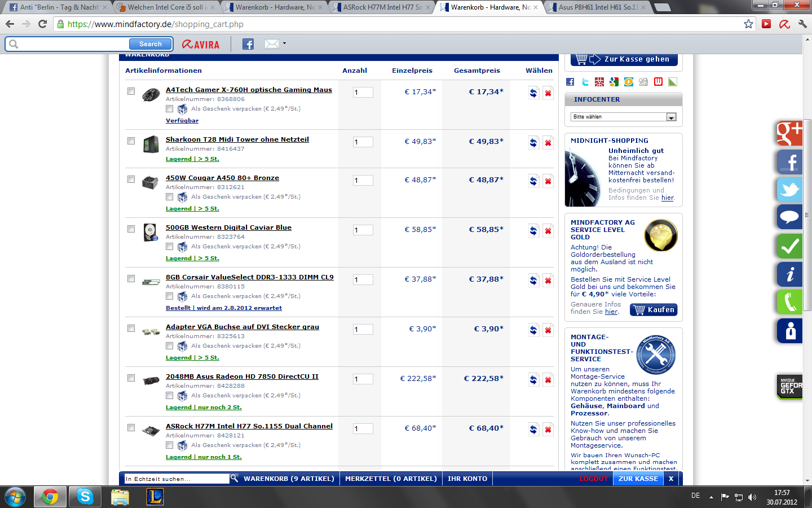Click the taskbar volume speaker icon
Viewport: 812px width, 508px height.
(x=752, y=497)
